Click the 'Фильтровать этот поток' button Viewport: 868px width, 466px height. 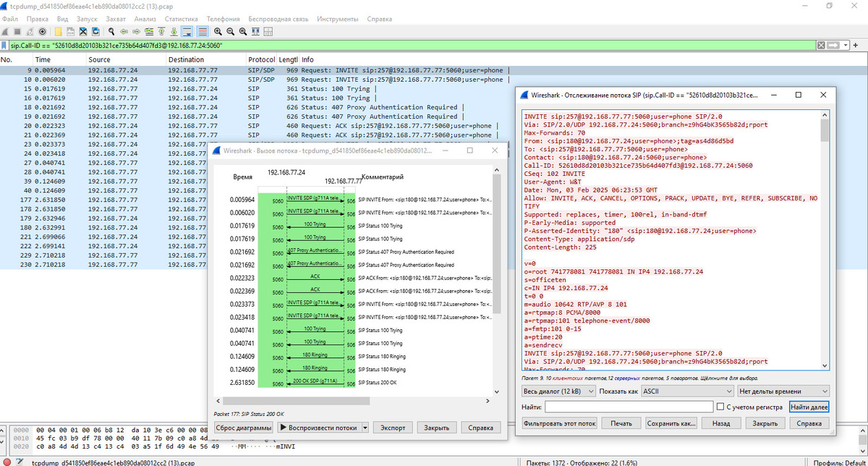[x=560, y=423]
